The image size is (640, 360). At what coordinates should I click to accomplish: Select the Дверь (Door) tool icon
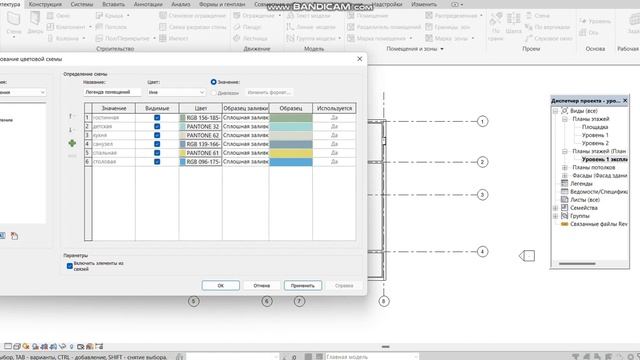[x=35, y=19]
